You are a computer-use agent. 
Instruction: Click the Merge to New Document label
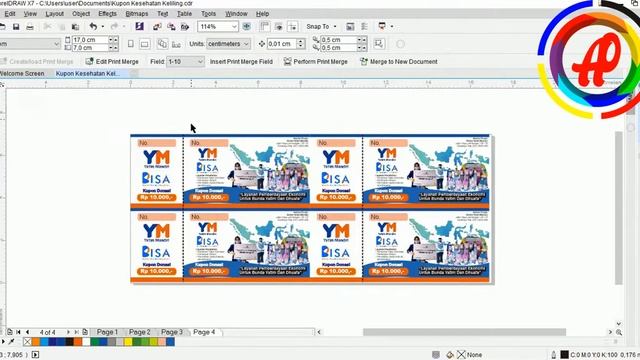tap(404, 62)
